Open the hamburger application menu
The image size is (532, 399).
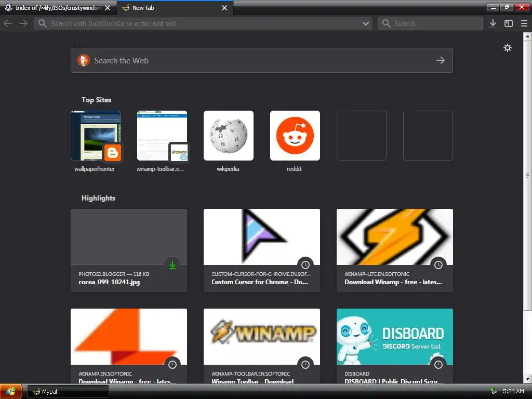[524, 23]
